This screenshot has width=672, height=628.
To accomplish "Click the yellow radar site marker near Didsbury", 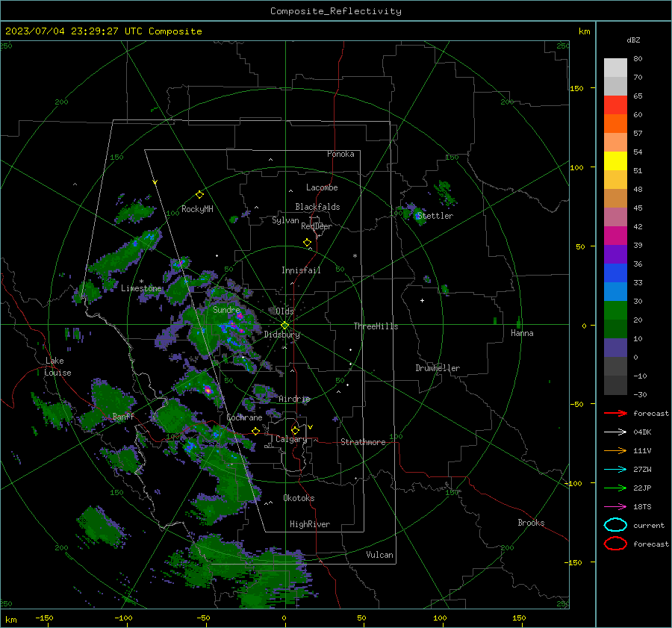I will [285, 325].
